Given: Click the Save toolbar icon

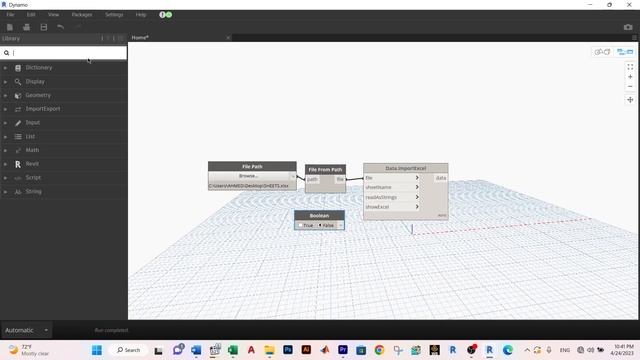Looking at the screenshot, I should (44, 27).
